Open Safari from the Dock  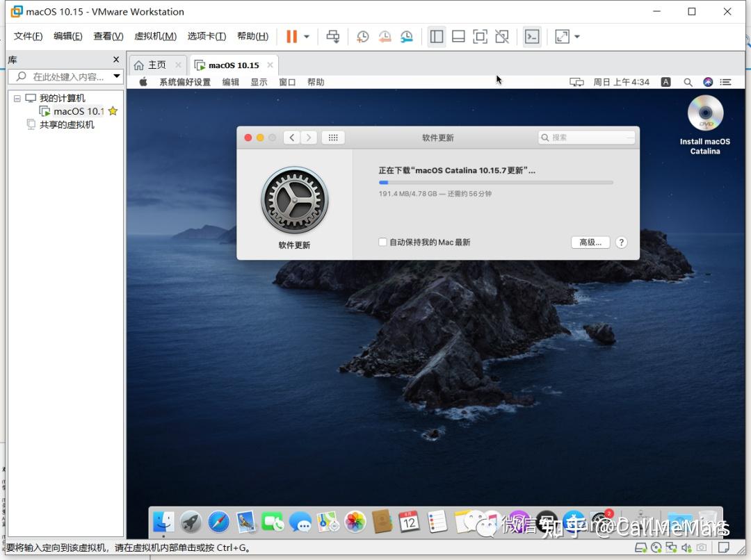click(218, 522)
